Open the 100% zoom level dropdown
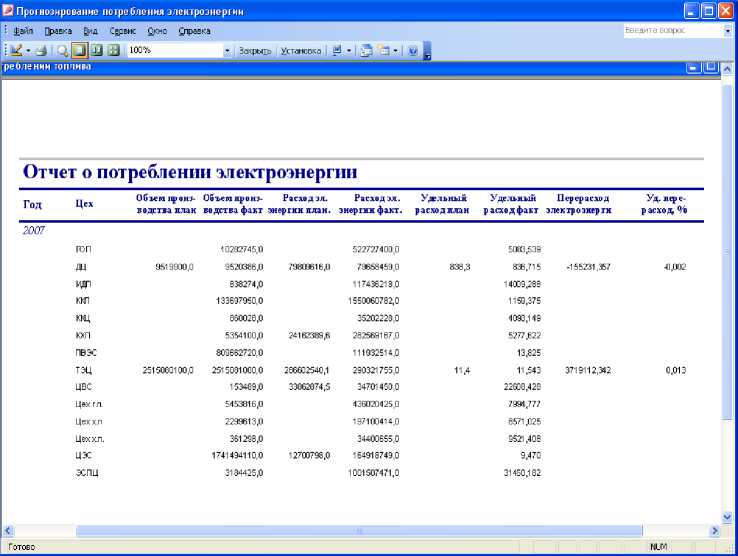Image resolution: width=738 pixels, height=556 pixels. pos(227,50)
